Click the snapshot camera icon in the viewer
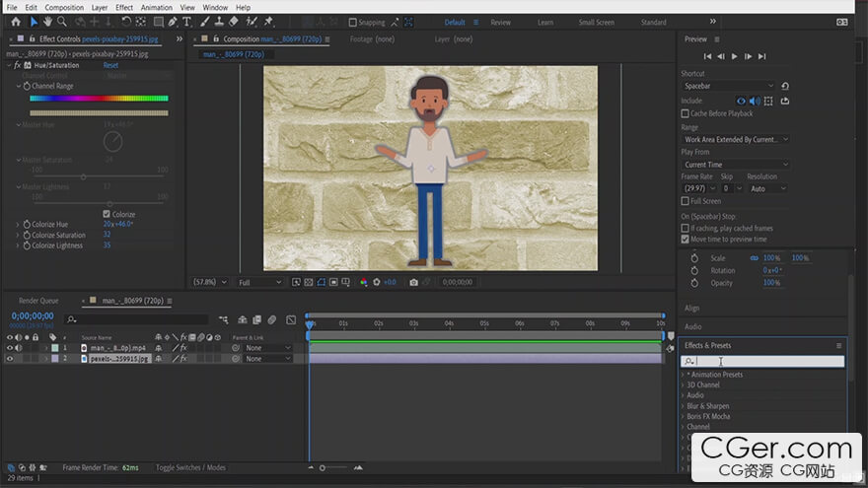Viewport: 868px width, 488px height. pyautogui.click(x=413, y=282)
